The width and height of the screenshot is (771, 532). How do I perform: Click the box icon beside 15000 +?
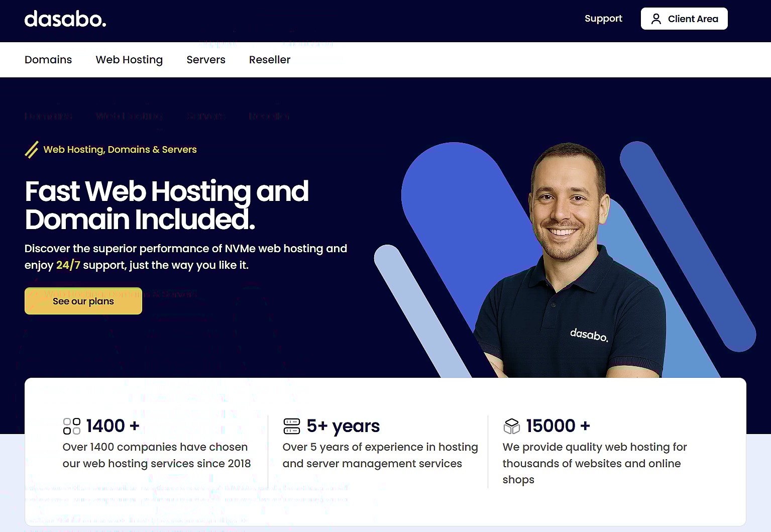click(511, 426)
